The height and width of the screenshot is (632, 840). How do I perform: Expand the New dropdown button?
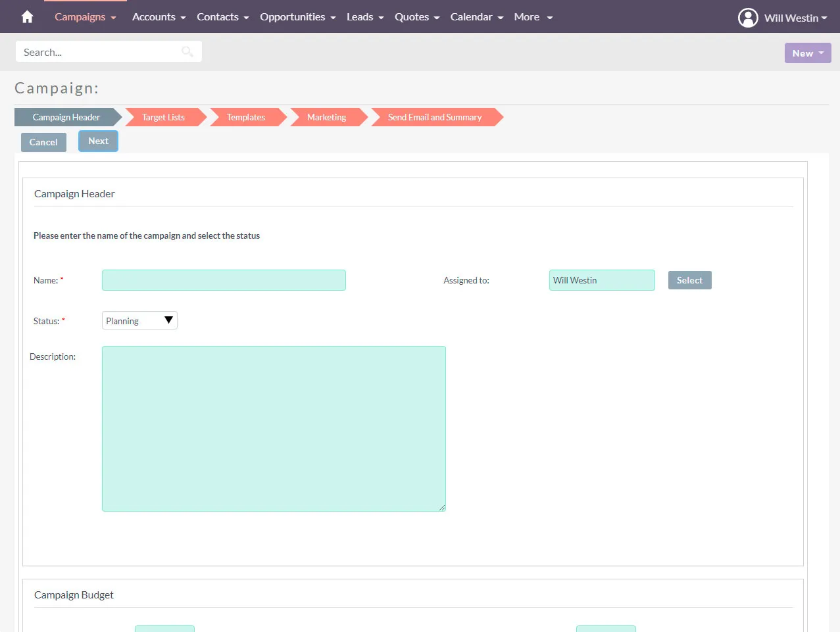pos(808,53)
